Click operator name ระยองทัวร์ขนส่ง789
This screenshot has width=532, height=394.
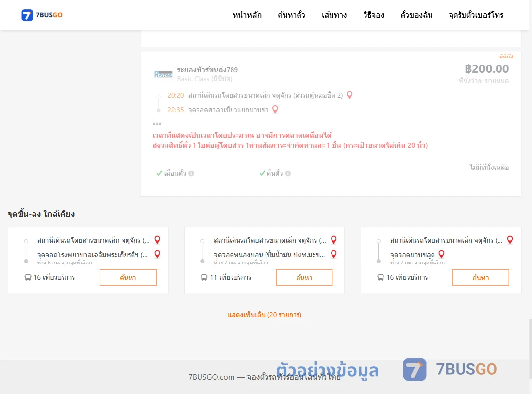pos(207,70)
